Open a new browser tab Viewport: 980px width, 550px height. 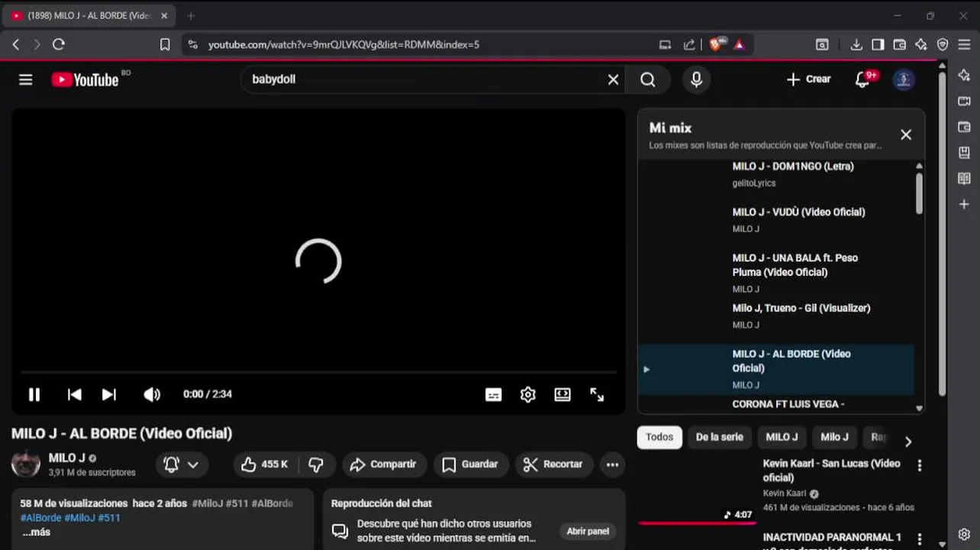pos(191,15)
